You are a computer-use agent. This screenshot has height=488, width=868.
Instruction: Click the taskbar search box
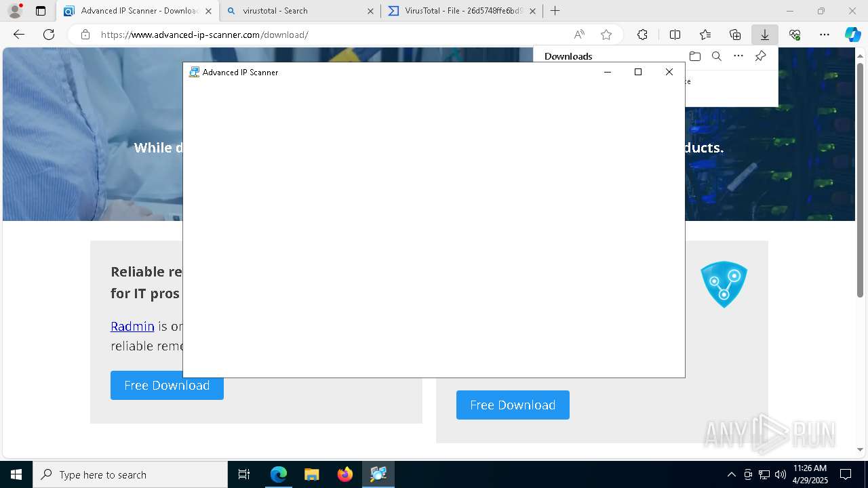130,474
